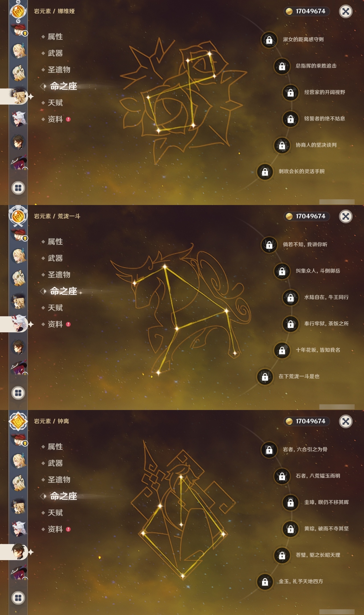This screenshot has width=364, height=615.
Task: Click the 协商人的坚决谈判 constellation label
Action: tap(316, 145)
